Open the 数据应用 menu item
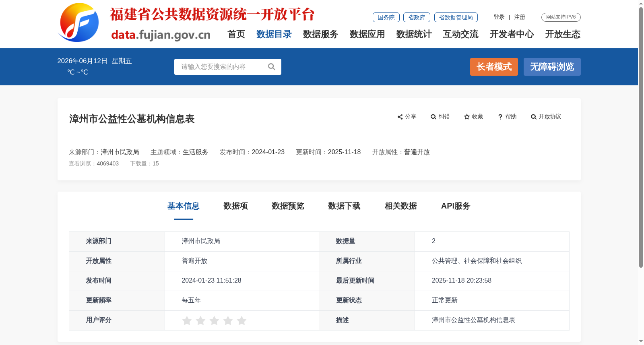The width and height of the screenshot is (644, 345). tap(367, 34)
